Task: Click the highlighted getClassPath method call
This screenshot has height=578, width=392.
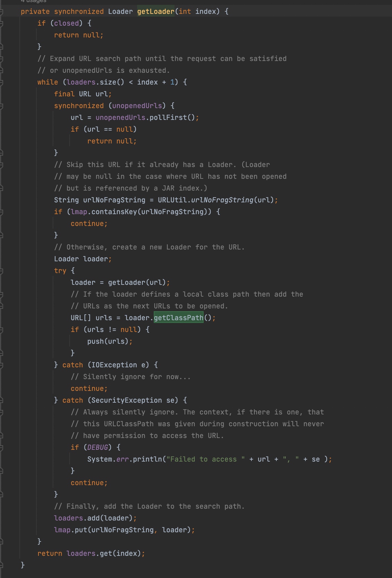Action: click(x=178, y=318)
